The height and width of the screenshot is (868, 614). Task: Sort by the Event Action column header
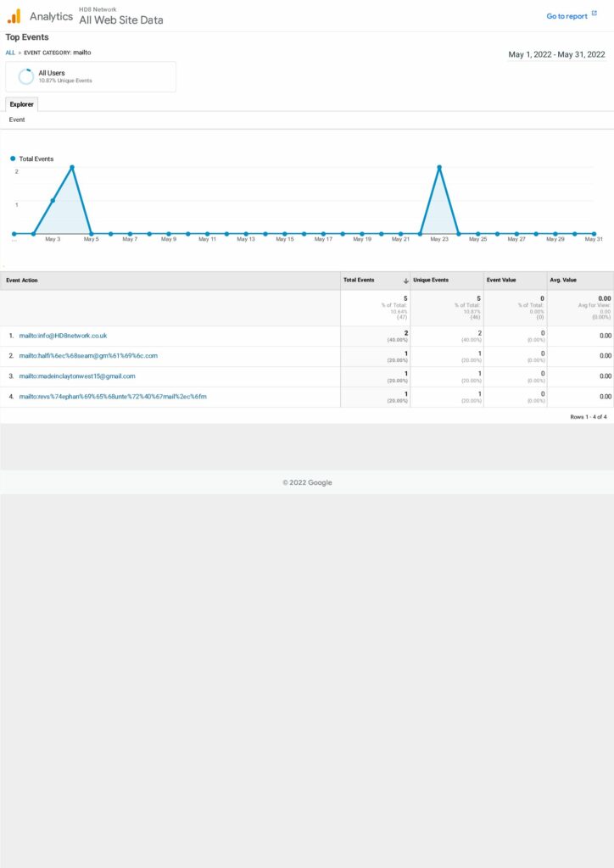(x=22, y=281)
